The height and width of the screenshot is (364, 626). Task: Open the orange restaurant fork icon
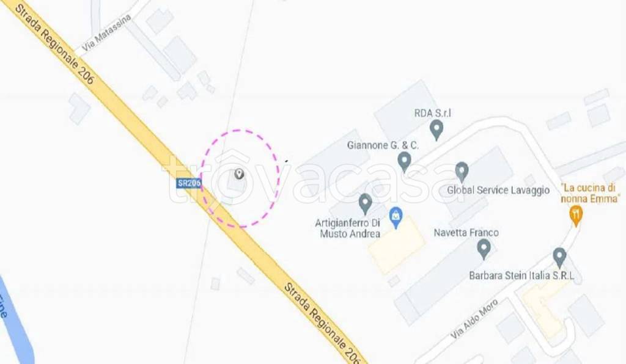pos(576,216)
